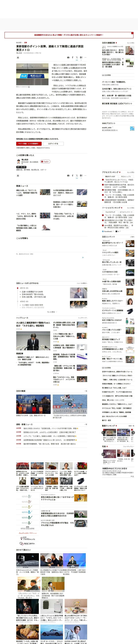138x644 pixels.
Task: Next arrow in 写真 carousel
Action: (133, 454)
